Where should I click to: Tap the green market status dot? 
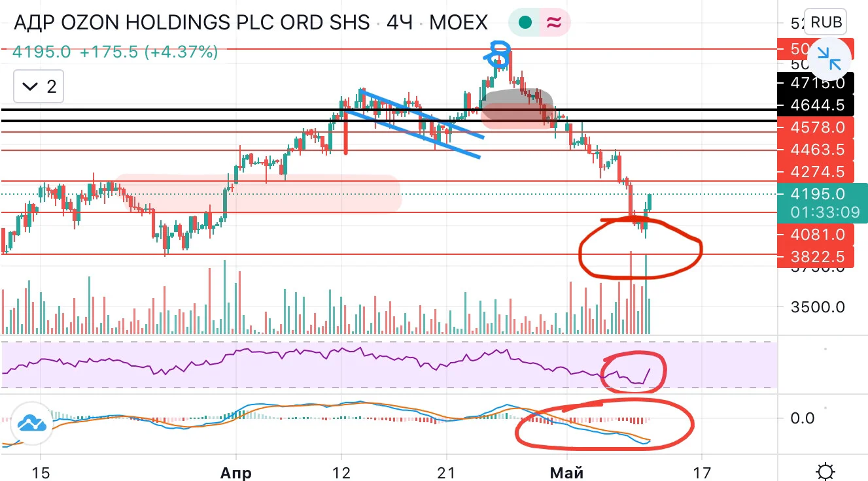524,23
